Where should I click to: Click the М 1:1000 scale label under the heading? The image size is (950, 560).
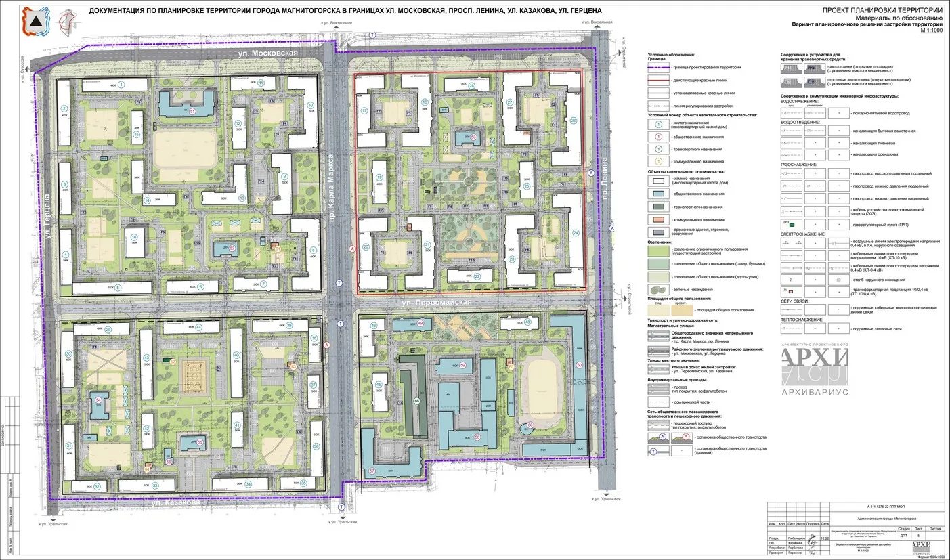tap(932, 30)
